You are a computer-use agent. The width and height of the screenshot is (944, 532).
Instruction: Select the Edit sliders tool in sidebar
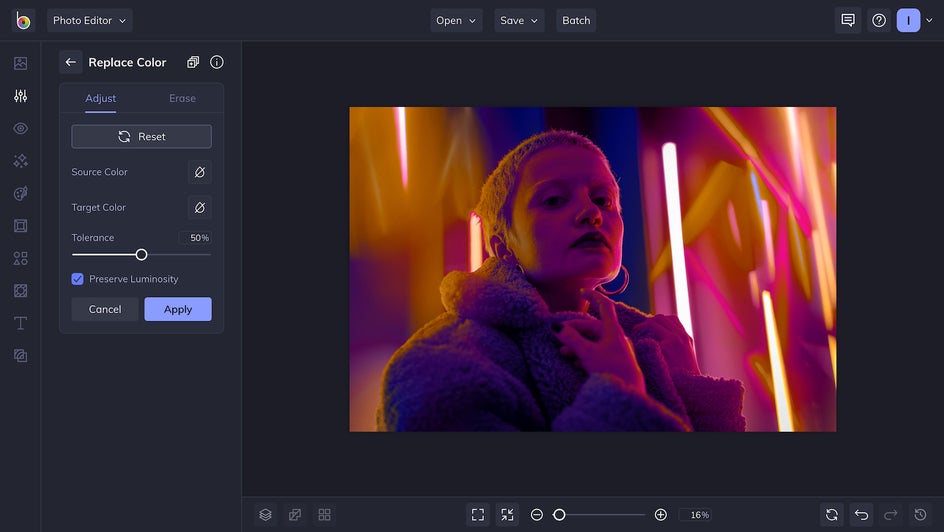20,96
